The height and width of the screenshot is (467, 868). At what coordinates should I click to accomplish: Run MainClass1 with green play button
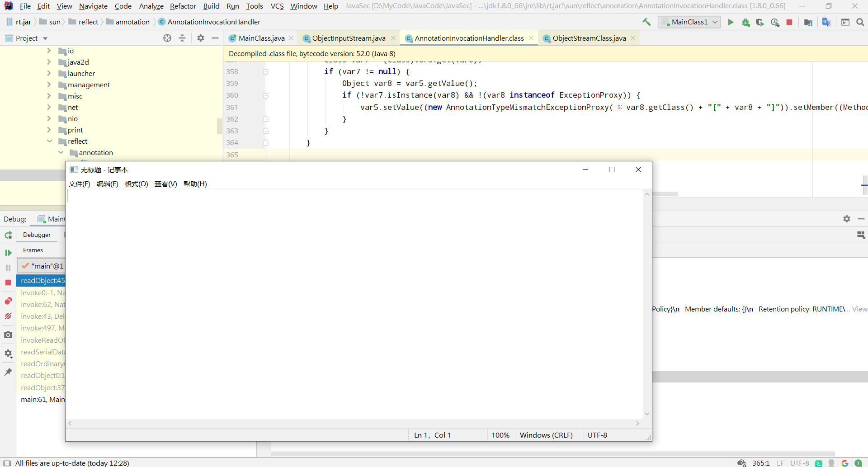pos(731,22)
